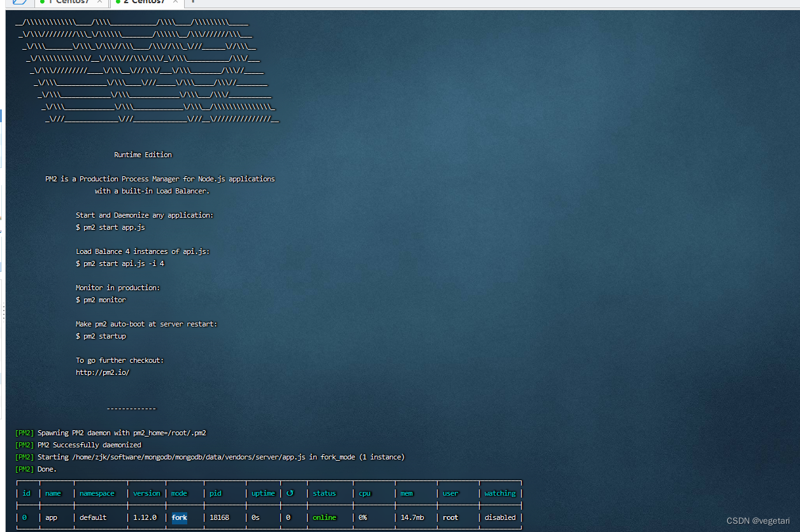Viewport: 800px width, 532px height.
Task: Add a new session tab with plus
Action: point(193,2)
